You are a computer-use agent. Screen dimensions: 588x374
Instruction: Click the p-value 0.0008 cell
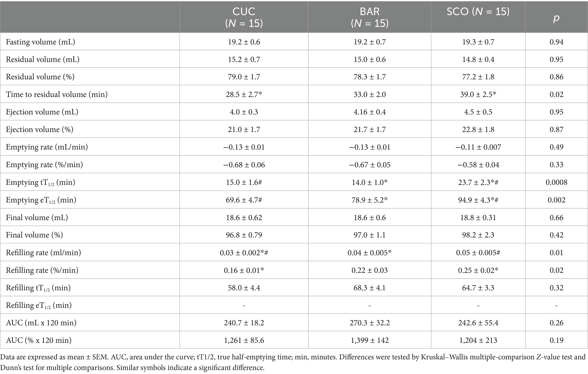(x=556, y=182)
